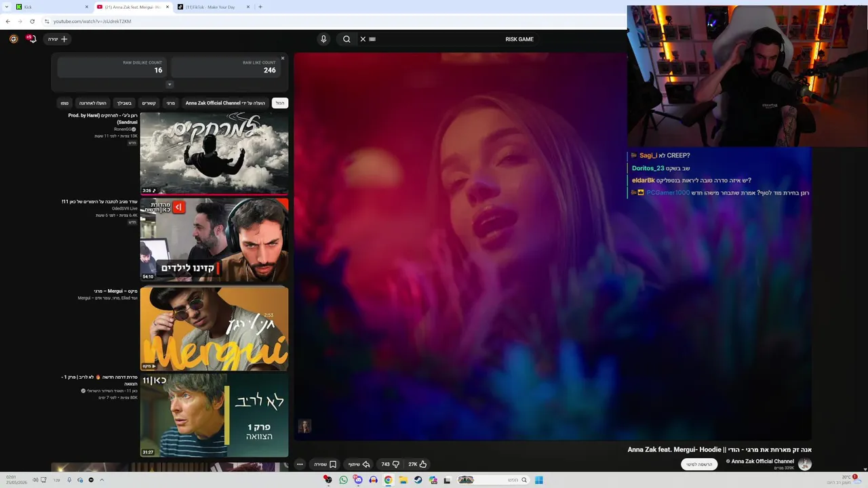
Task: Open Steam from the taskbar
Action: tap(418, 480)
